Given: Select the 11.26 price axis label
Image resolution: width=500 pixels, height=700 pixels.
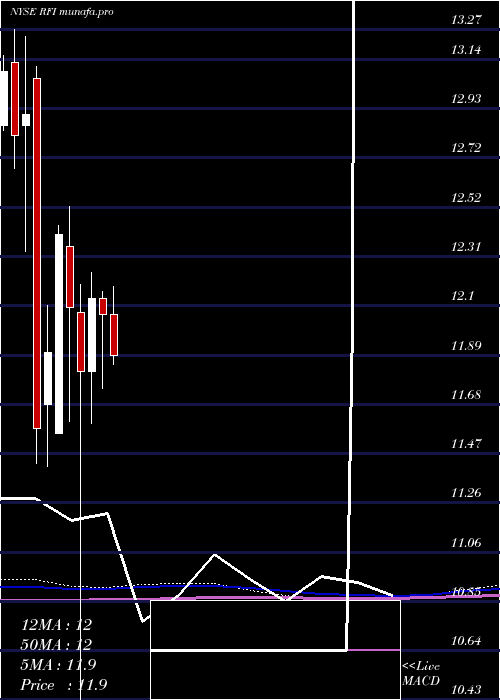Looking at the screenshot, I should [x=466, y=493].
